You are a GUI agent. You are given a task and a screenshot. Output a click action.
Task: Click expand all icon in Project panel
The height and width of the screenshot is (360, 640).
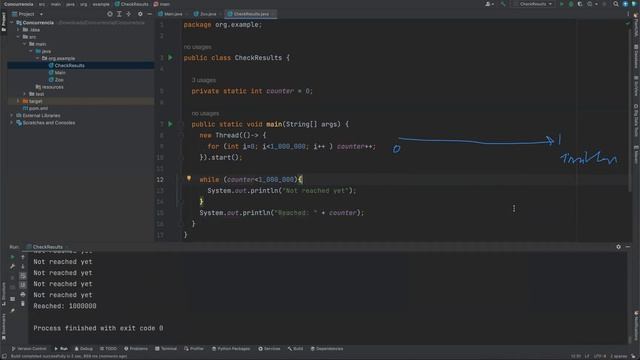coord(119,14)
